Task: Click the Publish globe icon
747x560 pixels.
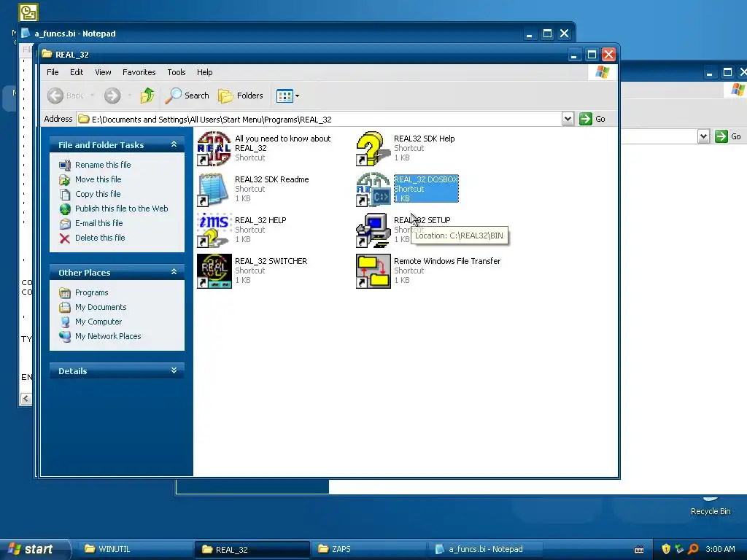Action: pos(65,209)
